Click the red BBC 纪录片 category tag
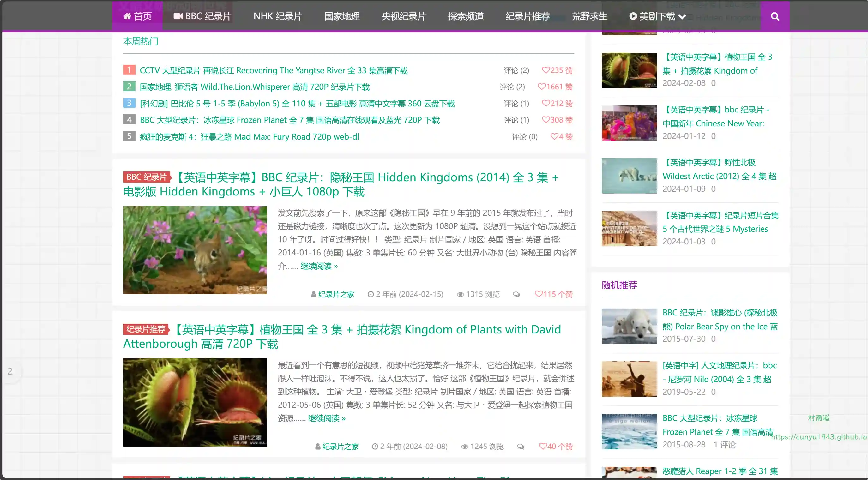 (147, 177)
